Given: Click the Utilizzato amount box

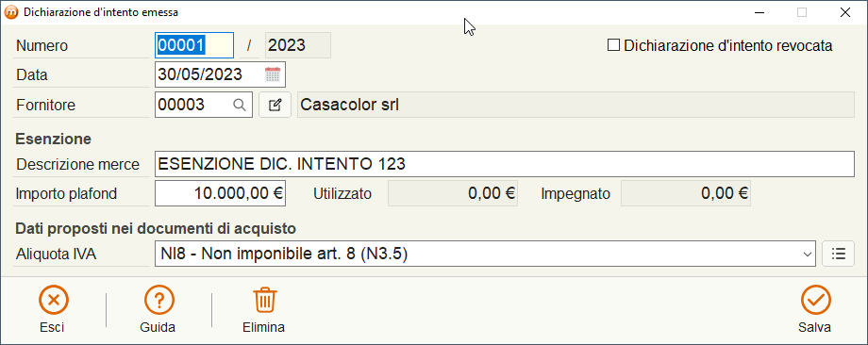Looking at the screenshot, I should (452, 193).
